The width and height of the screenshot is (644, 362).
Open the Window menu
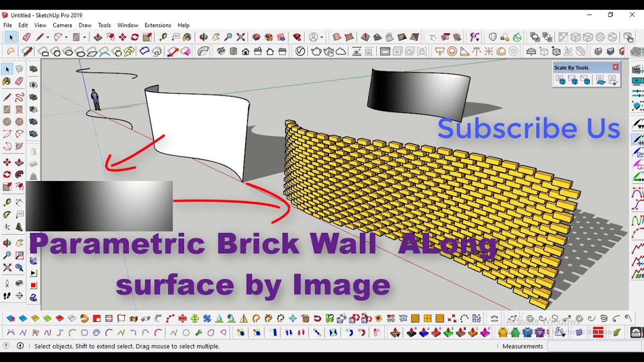coord(128,25)
